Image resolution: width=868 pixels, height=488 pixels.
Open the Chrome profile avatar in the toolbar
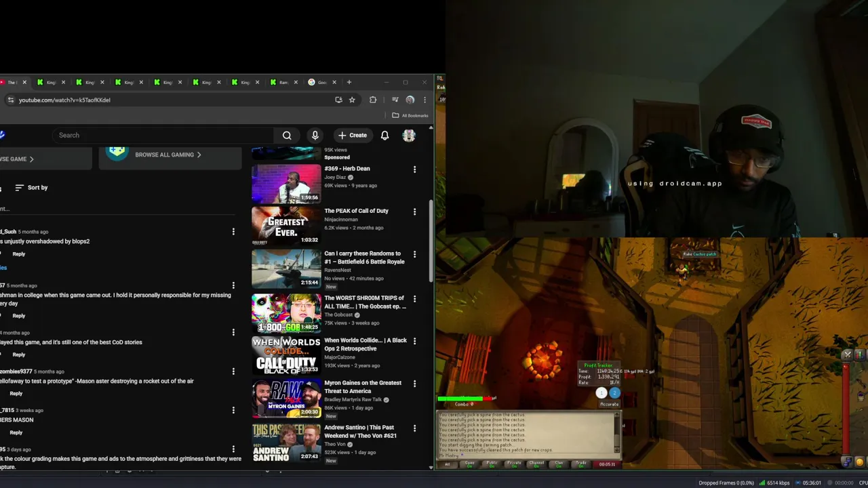click(410, 100)
